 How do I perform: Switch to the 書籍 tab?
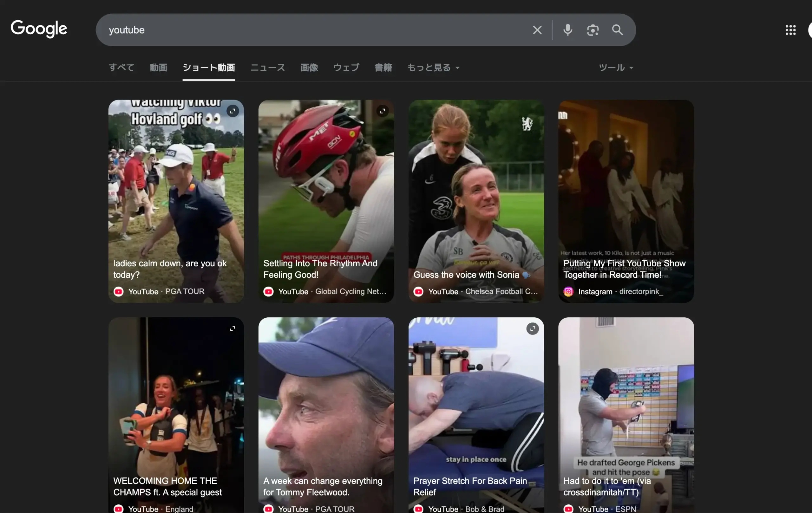[383, 68]
